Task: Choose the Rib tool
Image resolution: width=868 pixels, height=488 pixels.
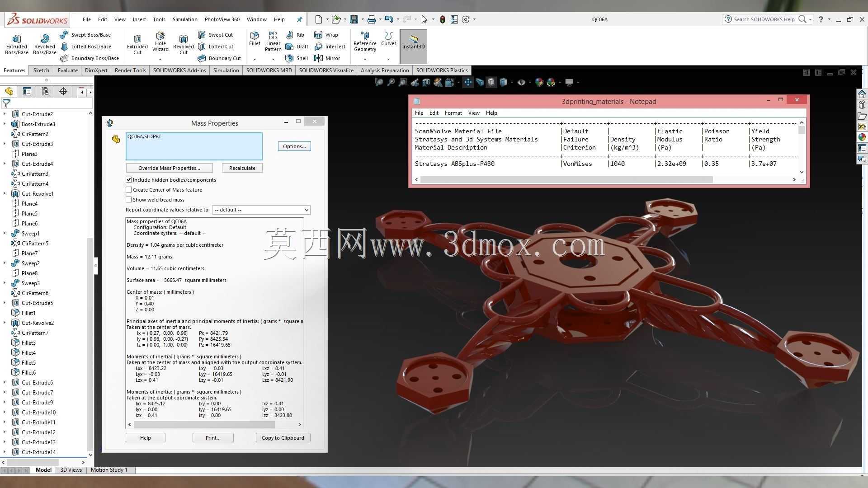Action: click(x=295, y=35)
